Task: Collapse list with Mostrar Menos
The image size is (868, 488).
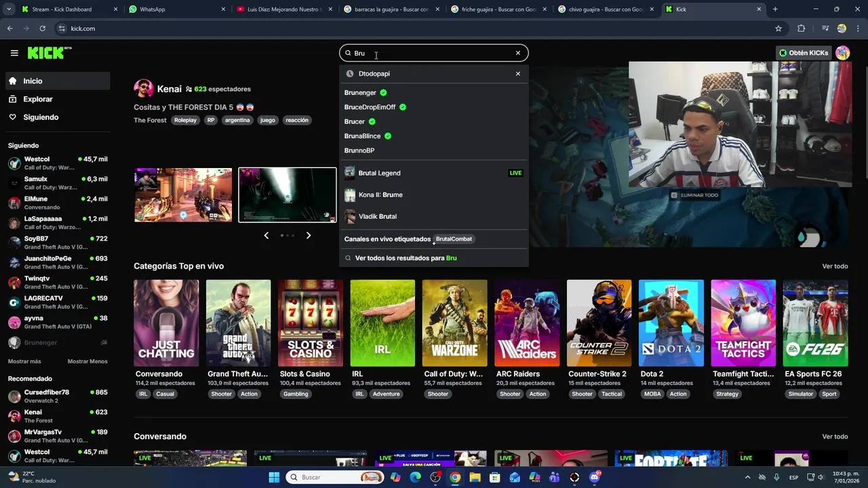Action: coord(87,361)
